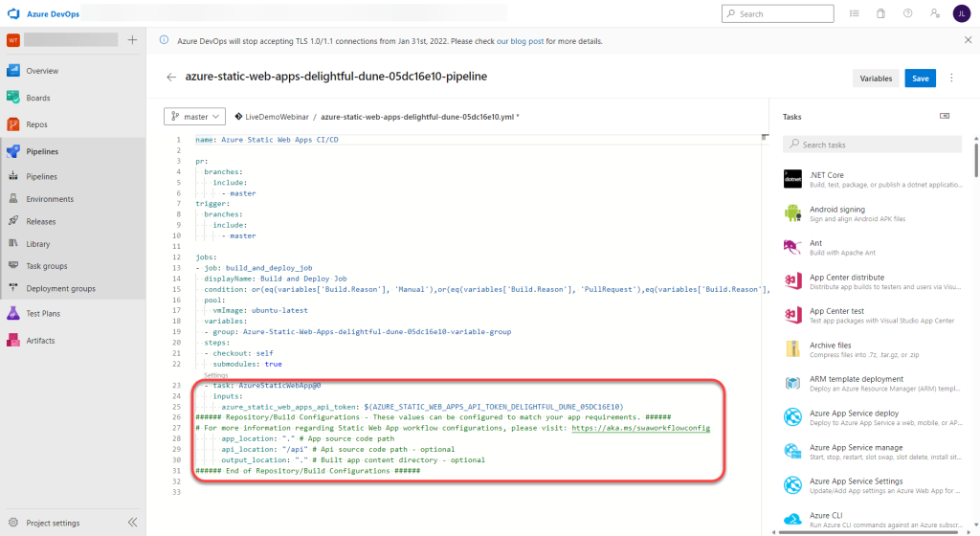Click the 'submodules: true' line
This screenshot has height=536, width=980.
[x=247, y=365]
